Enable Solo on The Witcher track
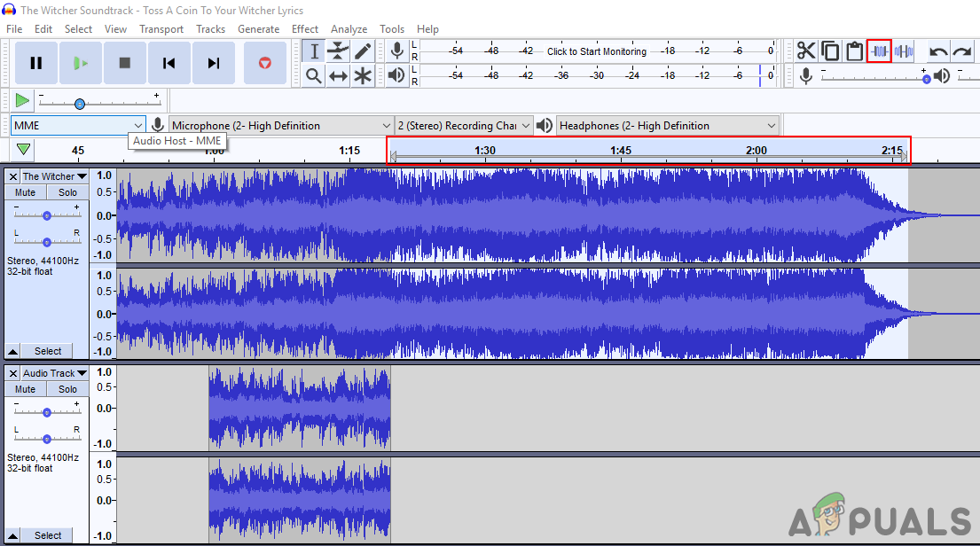The height and width of the screenshot is (546, 980). pos(67,191)
